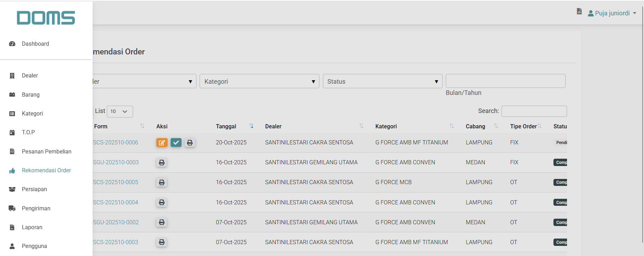Viewport: 644px width, 256px height.
Task: Click the document icon beside the username
Action: pyautogui.click(x=579, y=12)
